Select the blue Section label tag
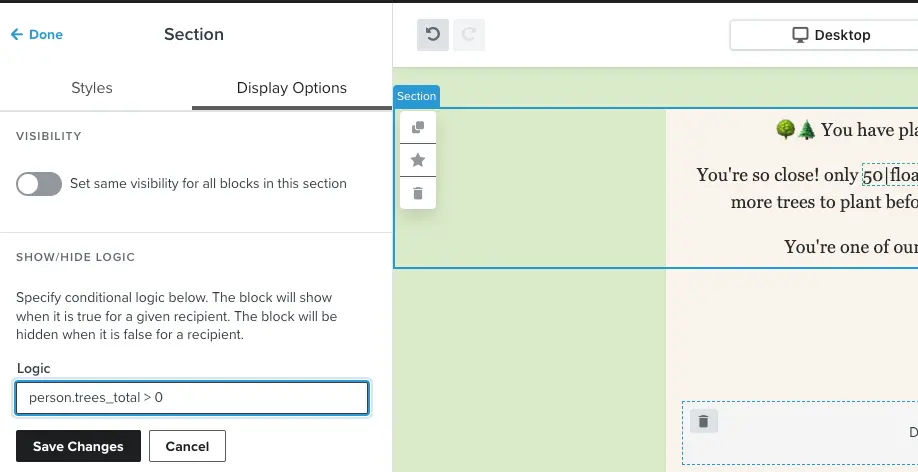 (x=416, y=96)
